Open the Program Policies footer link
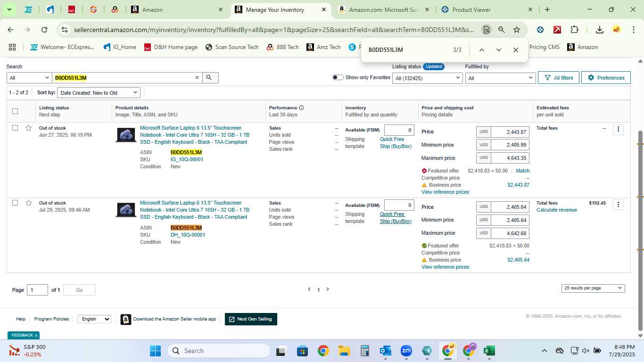Viewport: 644px width, 362px height. [x=51, y=319]
